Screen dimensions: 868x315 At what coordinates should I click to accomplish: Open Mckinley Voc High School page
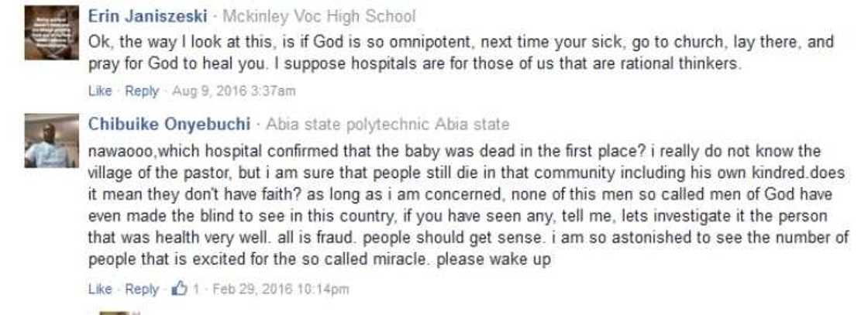[x=319, y=16]
